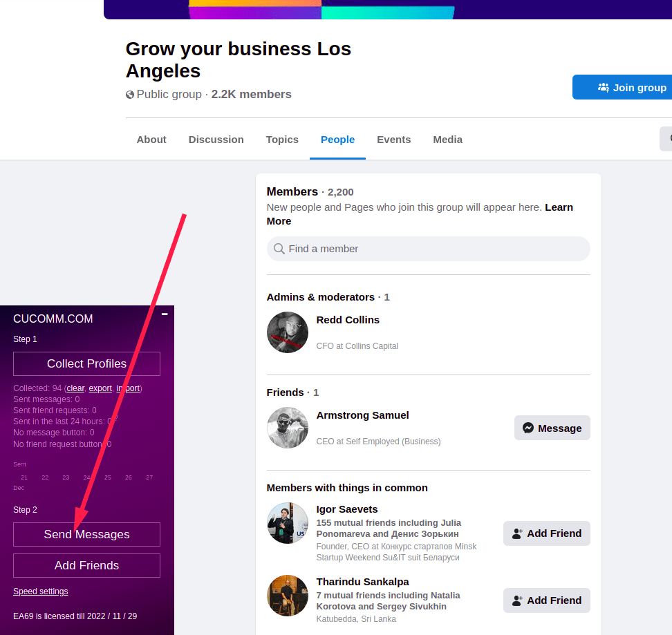
Task: Switch to the Discussion tab
Action: 216,140
